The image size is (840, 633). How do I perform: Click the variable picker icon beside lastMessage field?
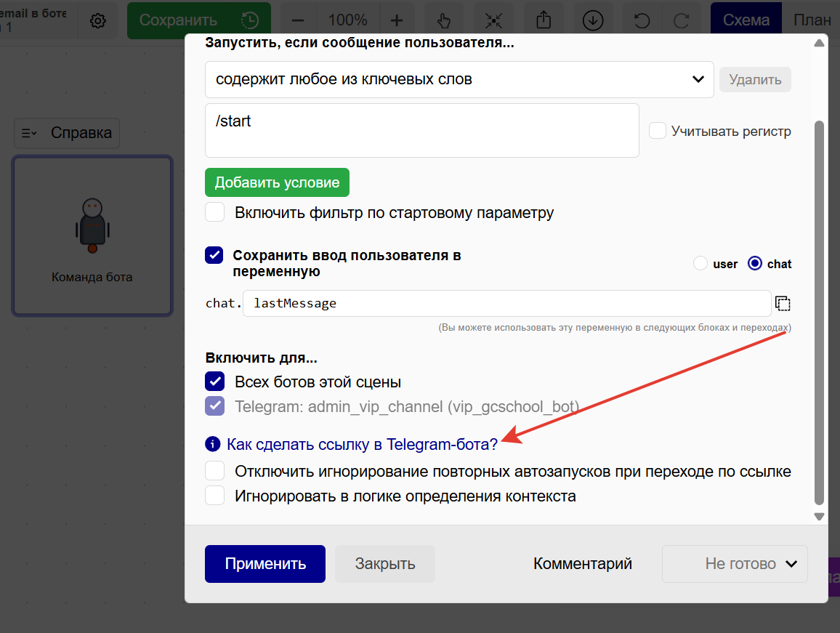tap(783, 303)
